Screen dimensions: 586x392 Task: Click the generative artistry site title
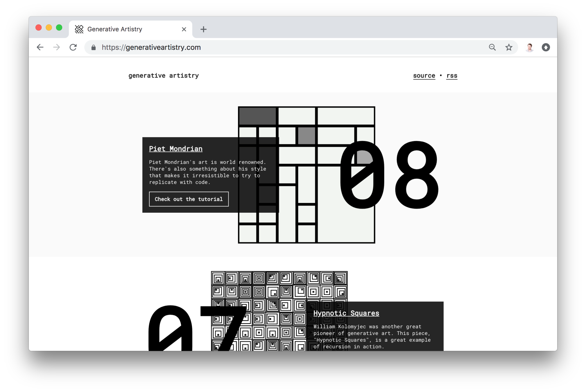coord(164,76)
